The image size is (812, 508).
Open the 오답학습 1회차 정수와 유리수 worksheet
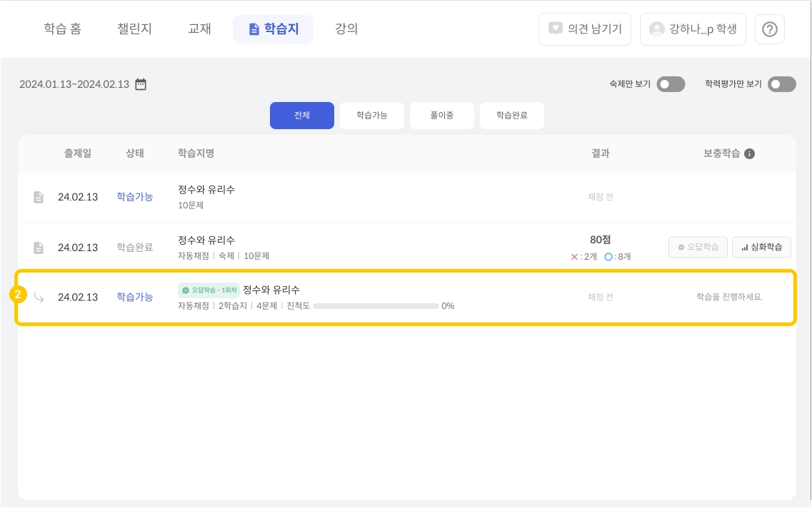click(x=271, y=290)
